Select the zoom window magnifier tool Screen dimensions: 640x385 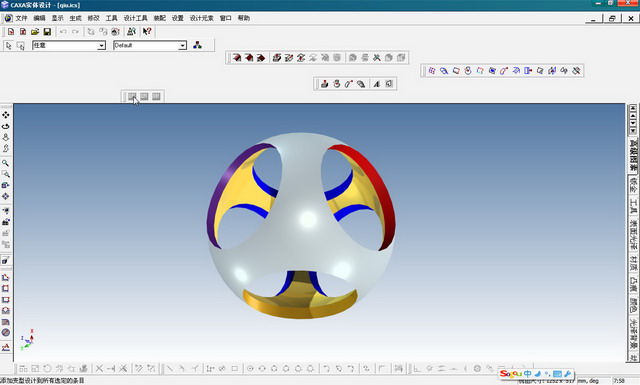(x=6, y=174)
